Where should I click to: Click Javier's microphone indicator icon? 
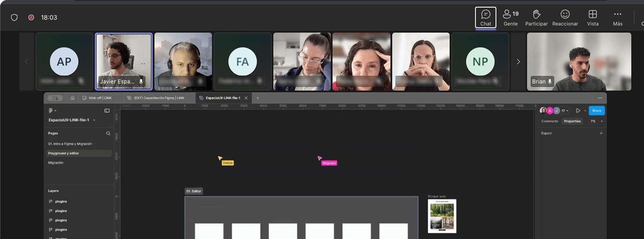[141, 81]
